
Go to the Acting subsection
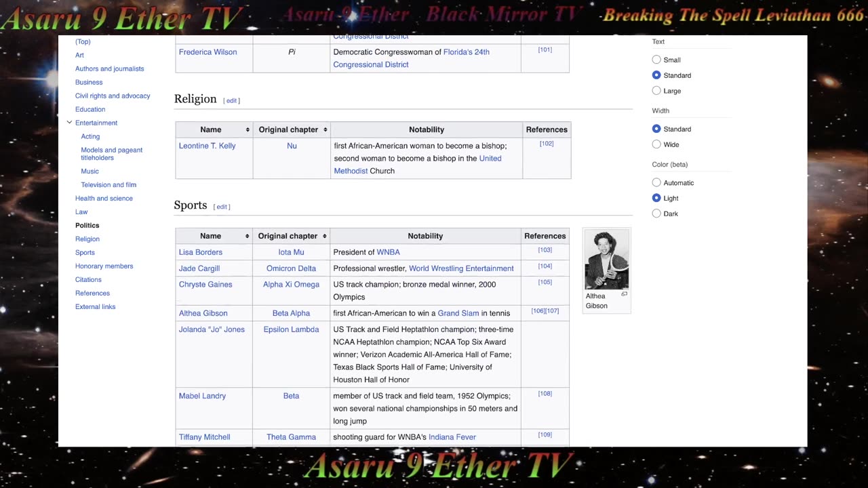click(90, 136)
